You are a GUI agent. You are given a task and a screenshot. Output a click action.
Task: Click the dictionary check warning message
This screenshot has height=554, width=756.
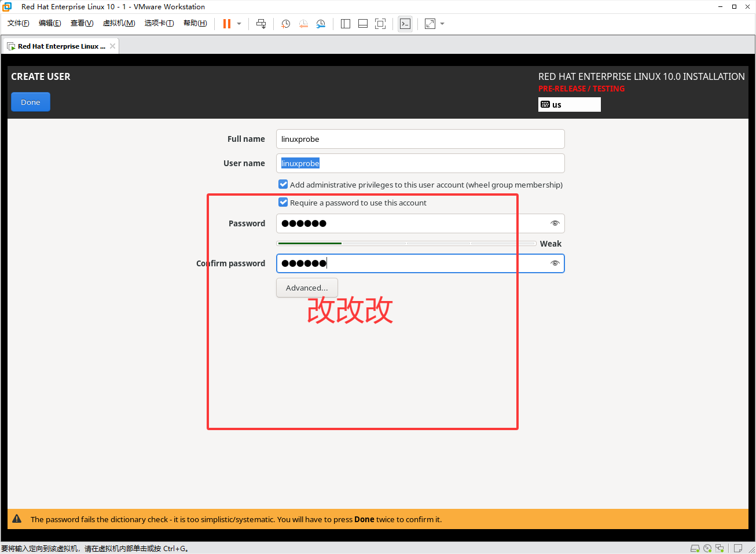click(x=236, y=519)
